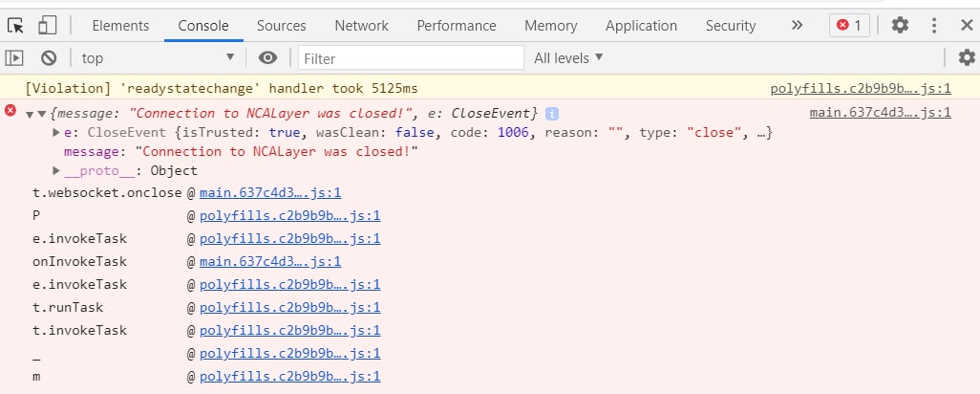The height and width of the screenshot is (394, 980).
Task: Expand the e: CloseEvent property
Action: 56,133
